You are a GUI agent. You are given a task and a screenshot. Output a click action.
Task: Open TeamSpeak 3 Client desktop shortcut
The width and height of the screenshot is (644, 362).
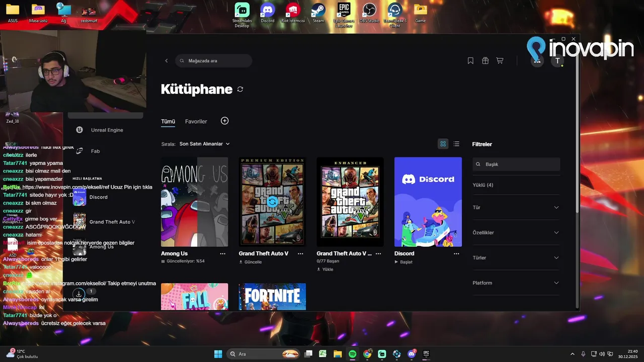[x=395, y=14]
